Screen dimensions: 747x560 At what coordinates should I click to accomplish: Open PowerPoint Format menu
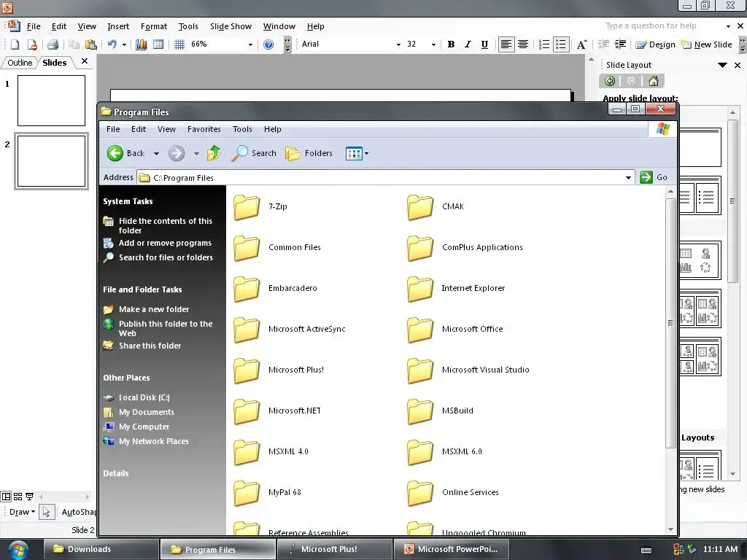click(x=153, y=26)
